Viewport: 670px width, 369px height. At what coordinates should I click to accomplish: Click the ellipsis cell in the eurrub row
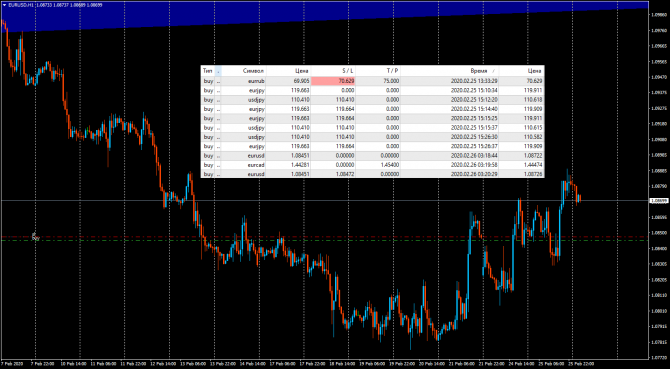pos(218,81)
